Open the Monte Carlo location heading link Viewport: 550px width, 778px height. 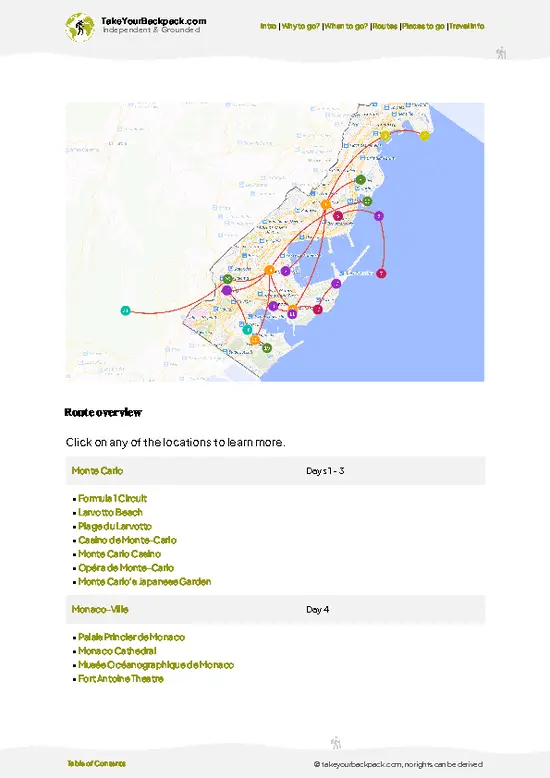tap(97, 471)
